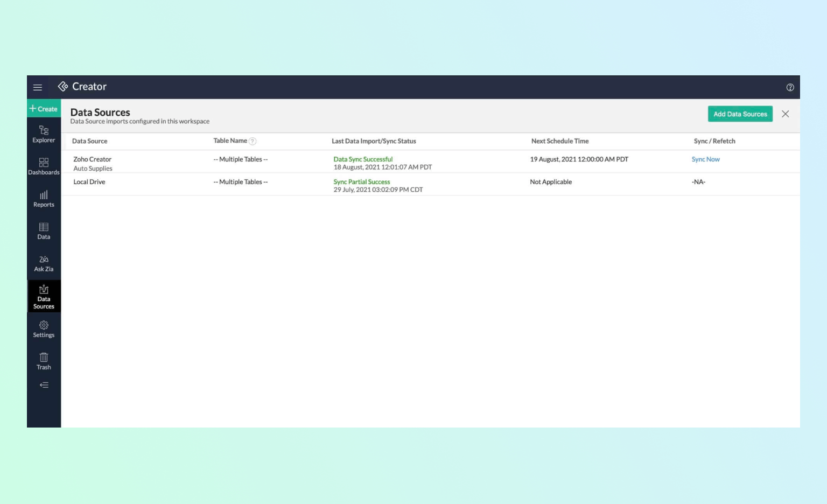Open Explorer in the sidebar
This screenshot has height=504, width=827.
44,134
